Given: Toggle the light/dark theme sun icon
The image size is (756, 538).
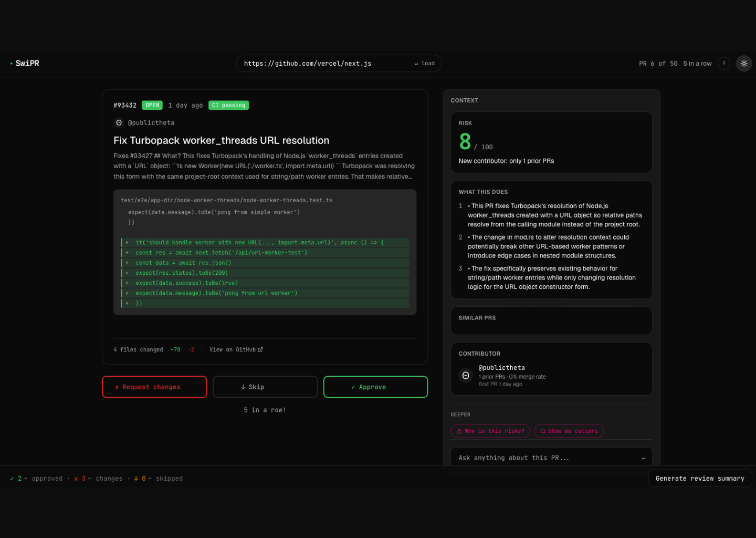Looking at the screenshot, I should tap(744, 64).
